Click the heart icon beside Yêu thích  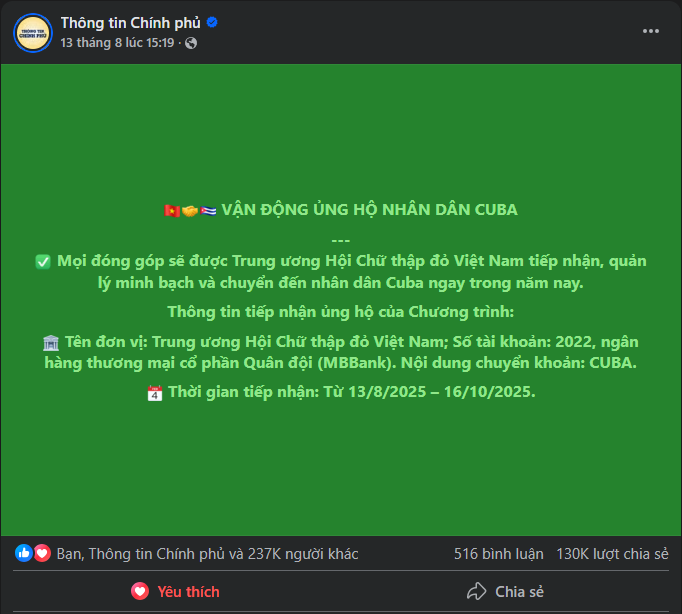point(140,591)
